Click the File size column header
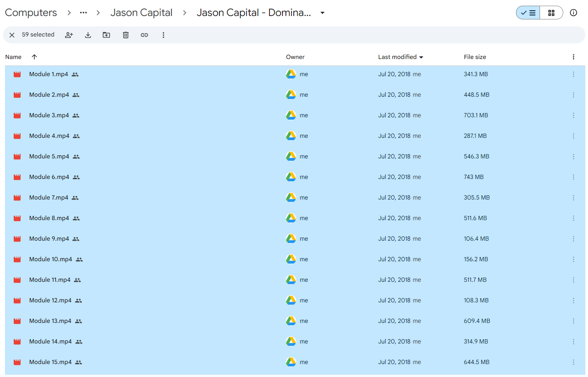588x377 pixels. coord(475,57)
